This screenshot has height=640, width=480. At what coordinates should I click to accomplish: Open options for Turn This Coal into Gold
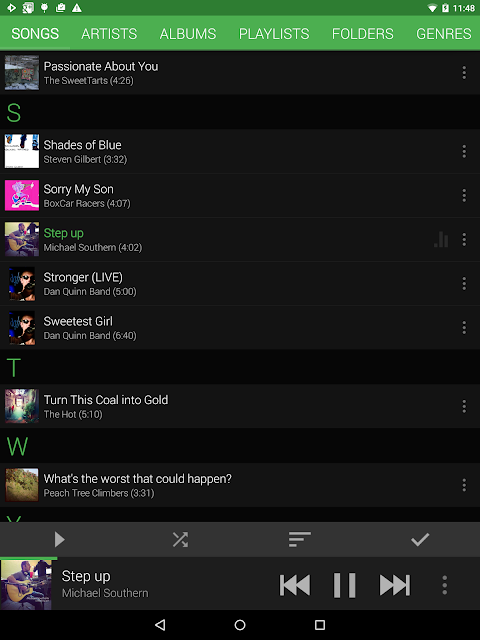tap(464, 406)
